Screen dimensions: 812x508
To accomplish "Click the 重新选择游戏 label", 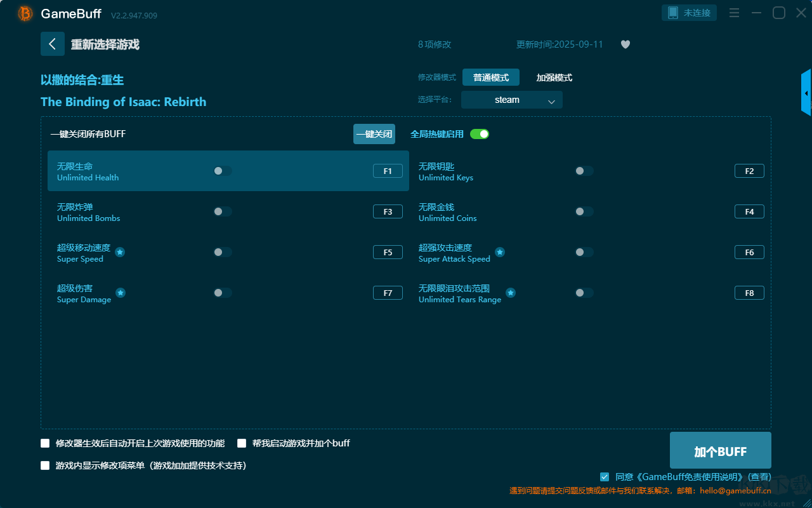I will [105, 44].
